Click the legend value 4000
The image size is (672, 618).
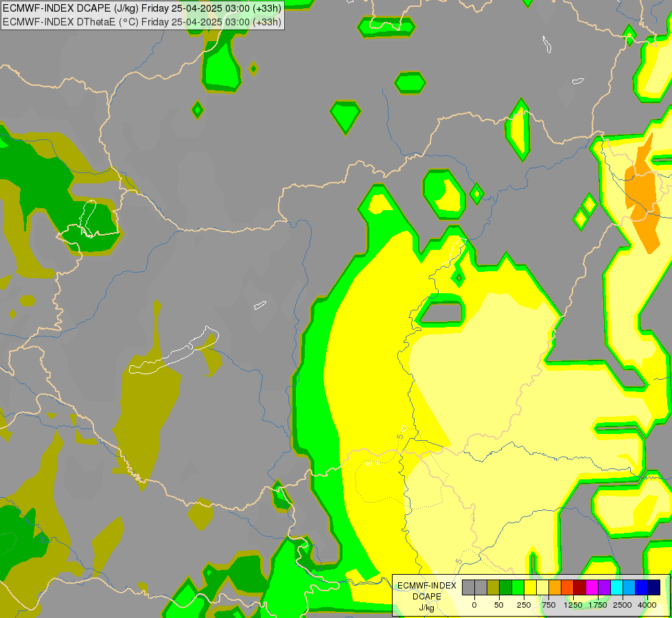647,605
